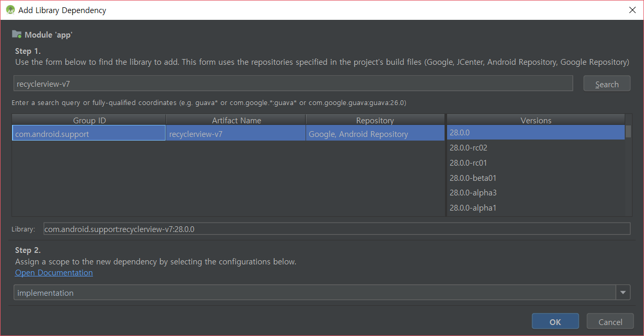Select version 28.0.0-rc01
The height and width of the screenshot is (336, 644).
(536, 163)
